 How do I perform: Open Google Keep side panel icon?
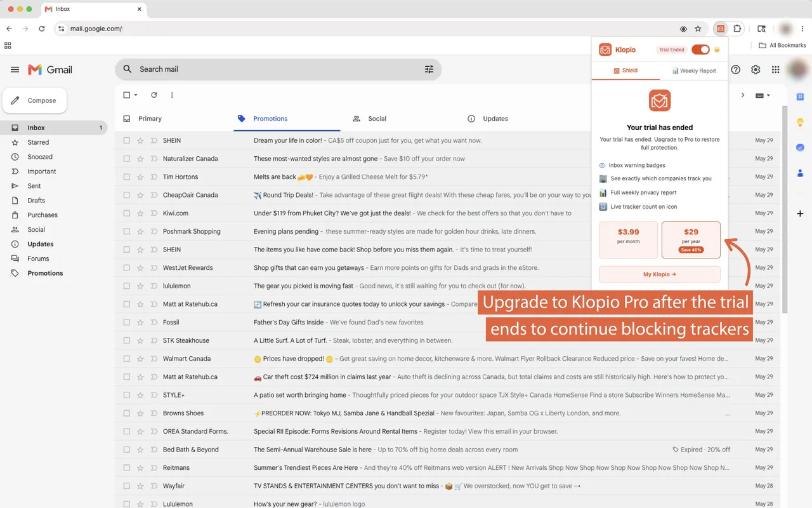coord(800,122)
